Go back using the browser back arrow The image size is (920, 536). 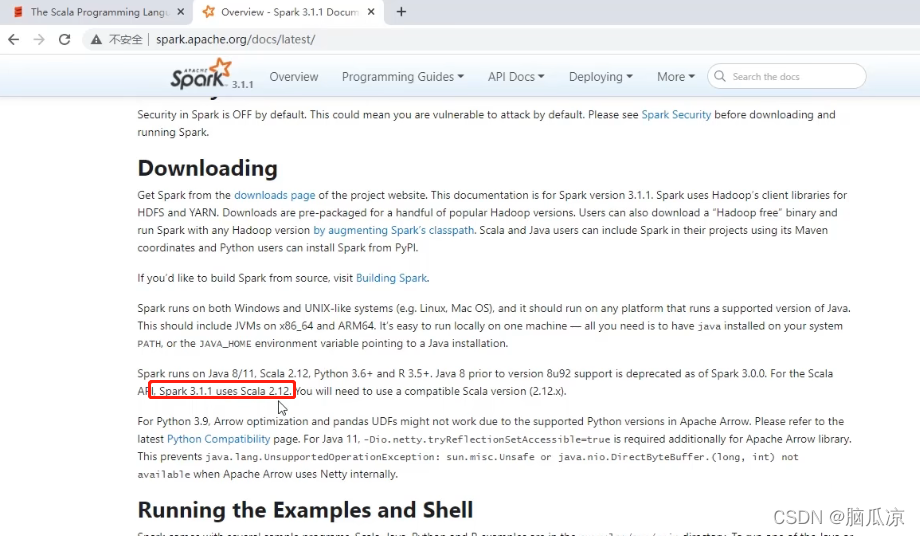coord(13,39)
